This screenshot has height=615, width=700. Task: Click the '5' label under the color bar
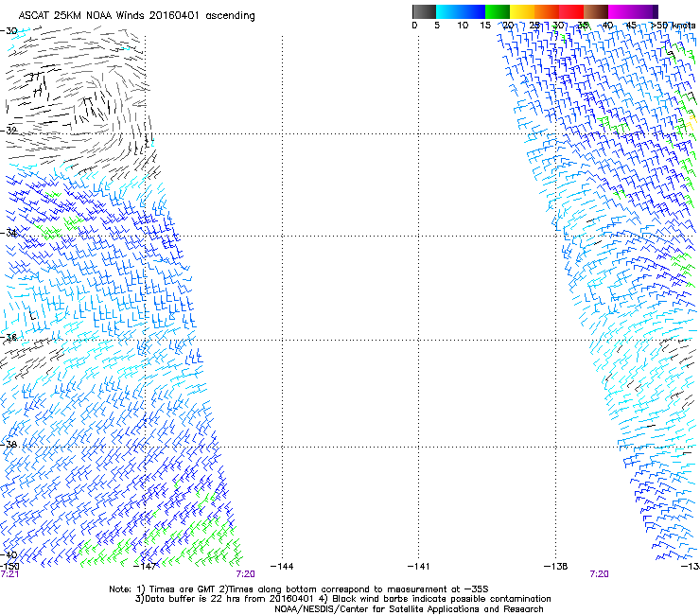437,26
